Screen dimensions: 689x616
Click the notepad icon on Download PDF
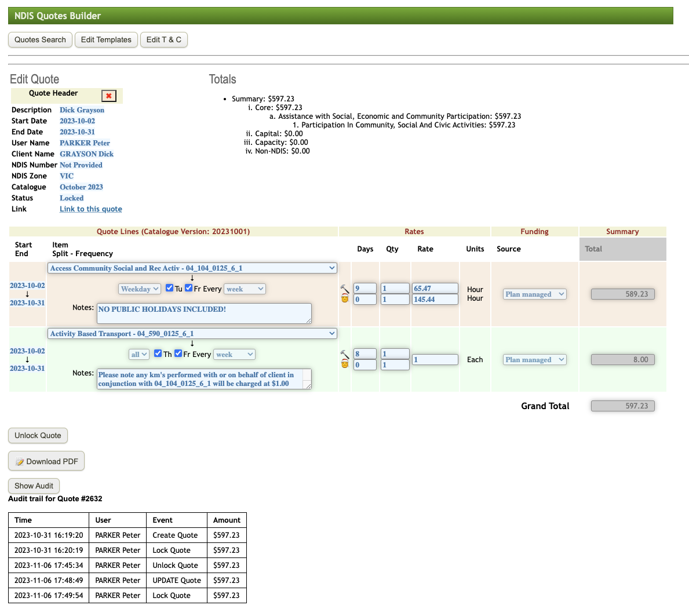tap(20, 462)
